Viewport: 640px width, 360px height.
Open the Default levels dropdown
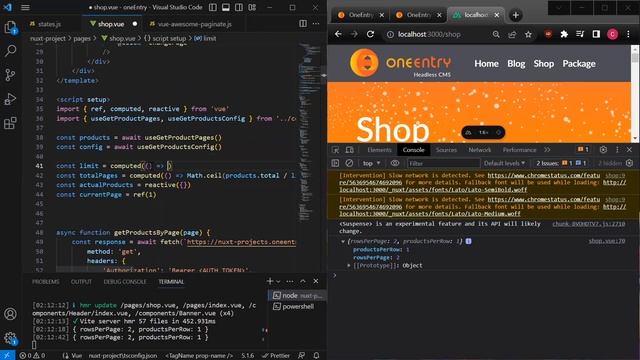(x=504, y=163)
